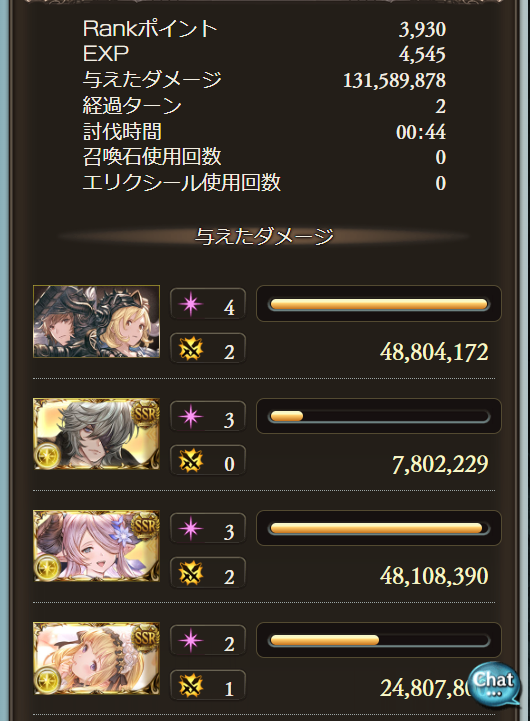
Task: Click the pink star icon in the silver-haired character row
Action: pyautogui.click(x=191, y=417)
